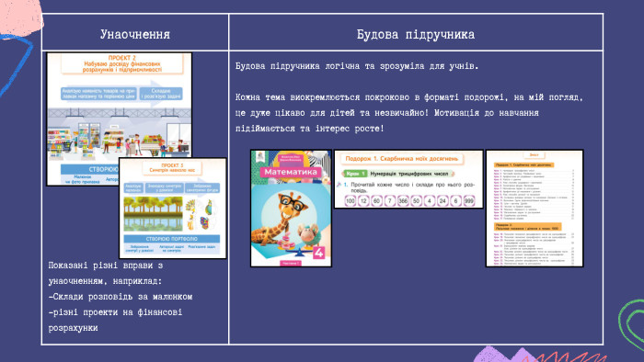Screen dimensions: 644x362
Task: Click the bullet '-різні проекти на фінансові'
Action: coord(115,312)
